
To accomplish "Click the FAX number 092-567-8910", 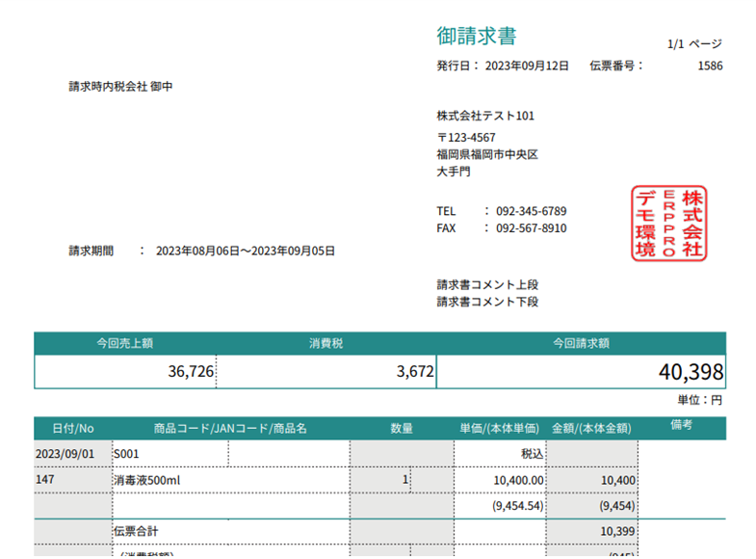I will 531,228.
